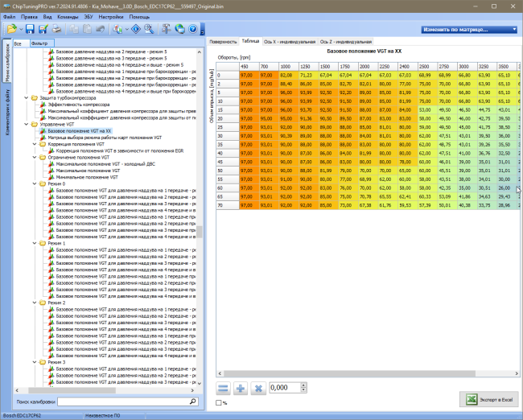The width and height of the screenshot is (523, 420).
Task: Open the Комментарии к файлу side tab
Action: click(7, 113)
